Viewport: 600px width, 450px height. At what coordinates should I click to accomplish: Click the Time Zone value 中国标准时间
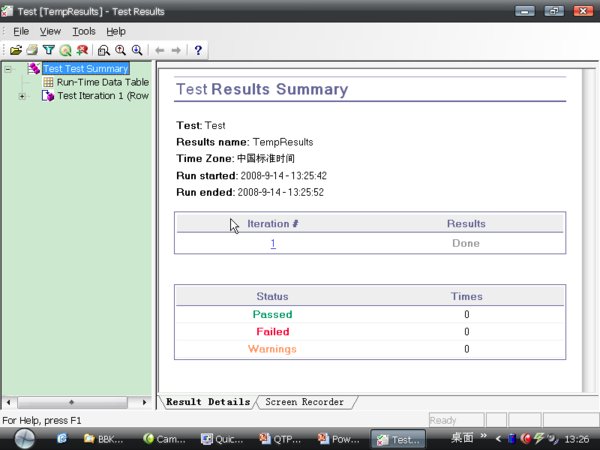(266, 158)
